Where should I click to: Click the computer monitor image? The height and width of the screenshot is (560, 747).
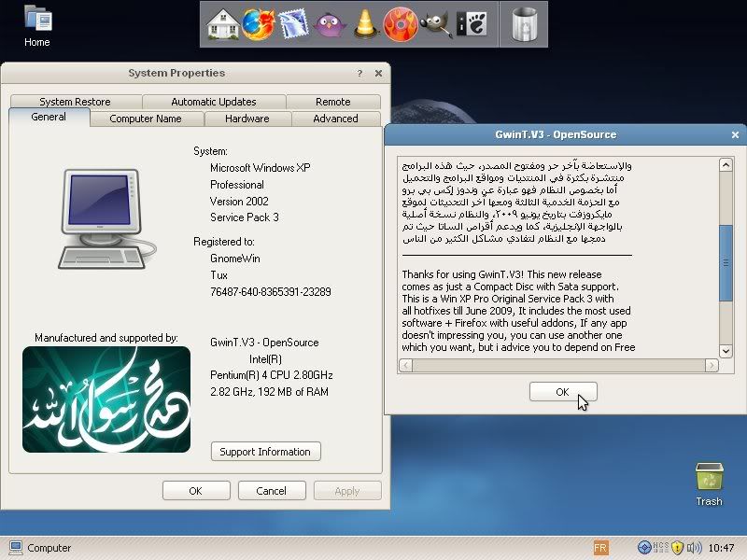pos(107,218)
